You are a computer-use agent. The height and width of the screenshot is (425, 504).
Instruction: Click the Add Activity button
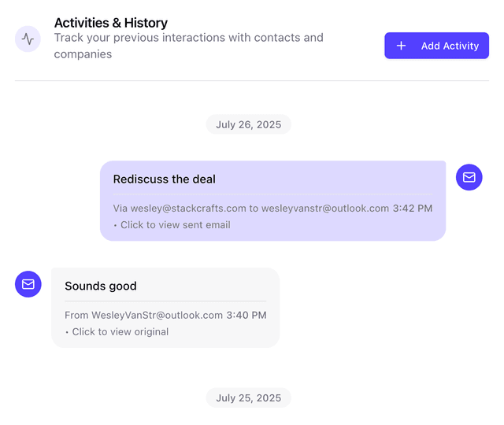(436, 46)
